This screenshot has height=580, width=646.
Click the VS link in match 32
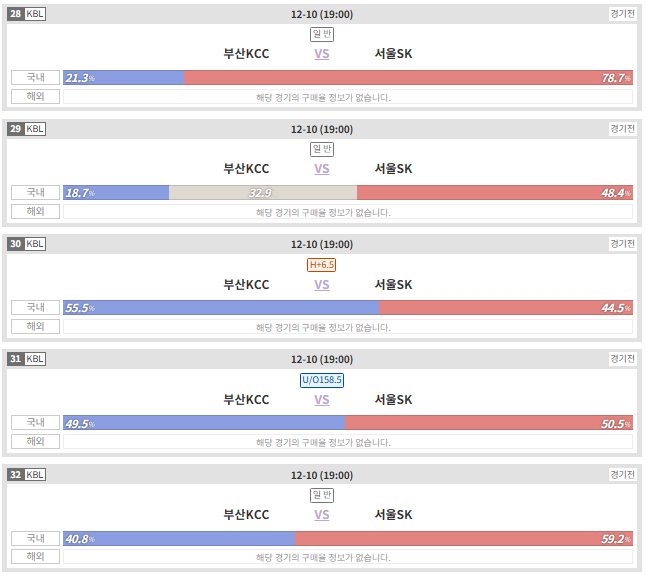coord(322,515)
